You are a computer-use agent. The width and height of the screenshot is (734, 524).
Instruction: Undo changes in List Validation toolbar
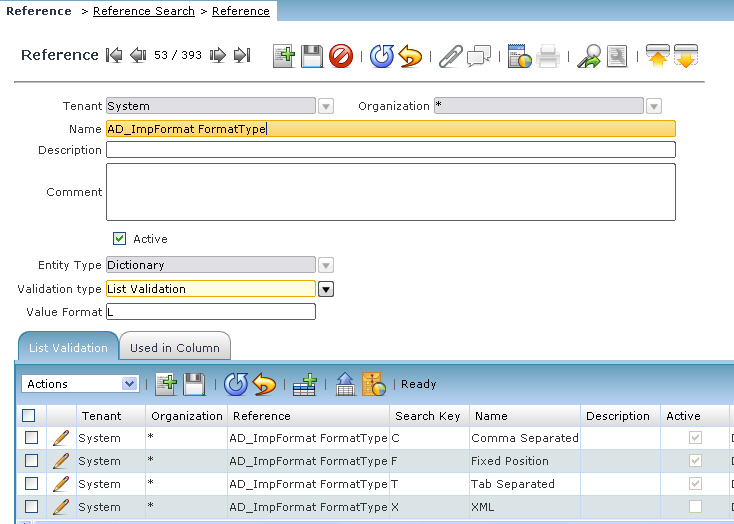pyautogui.click(x=264, y=384)
